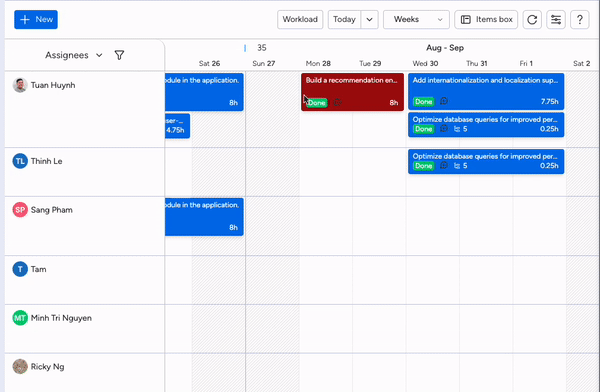The width and height of the screenshot is (600, 392).
Task: Toggle the Items box panel
Action: [486, 20]
